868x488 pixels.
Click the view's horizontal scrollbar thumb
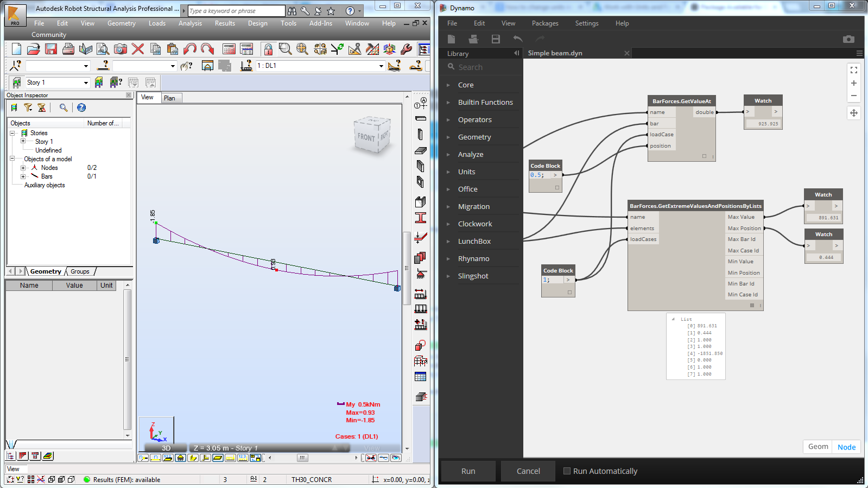(x=303, y=458)
